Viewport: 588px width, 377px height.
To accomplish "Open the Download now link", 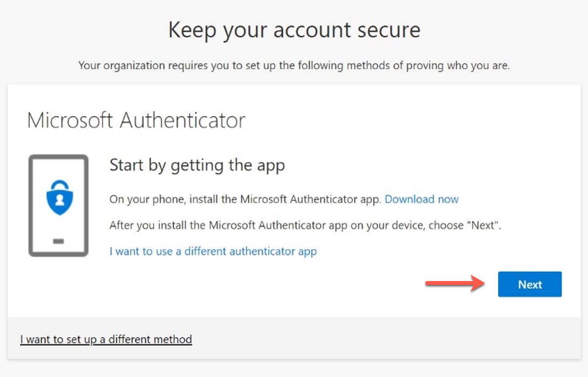I will [x=421, y=199].
